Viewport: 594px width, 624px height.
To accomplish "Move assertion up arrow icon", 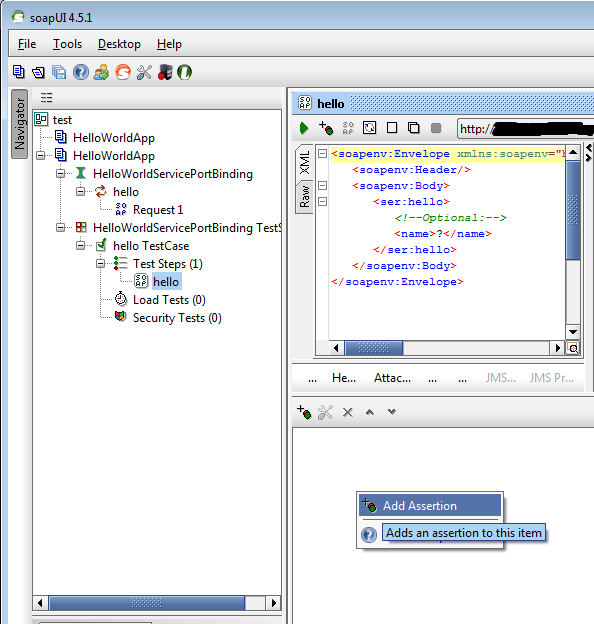I will pyautogui.click(x=370, y=412).
